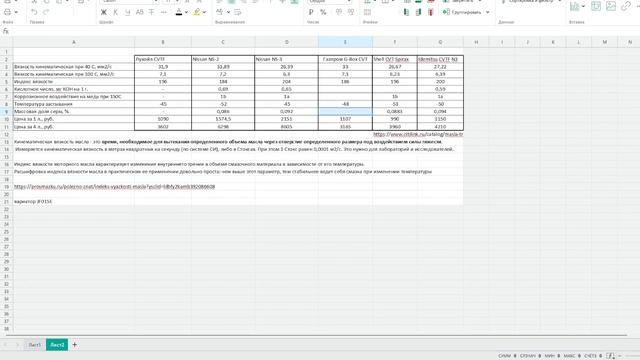Select the Индекс вязкости row label
640x360 pixels.
tap(74, 82)
